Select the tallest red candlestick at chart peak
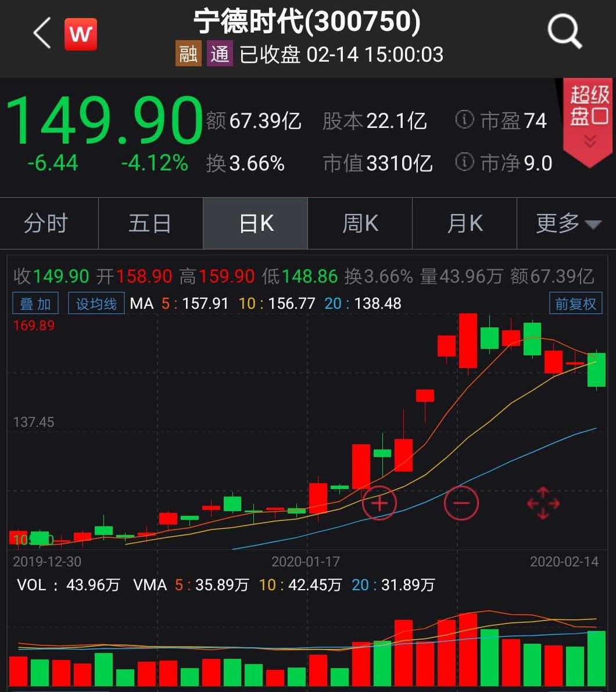Screen dimensions: 616x692 pyautogui.click(x=468, y=341)
